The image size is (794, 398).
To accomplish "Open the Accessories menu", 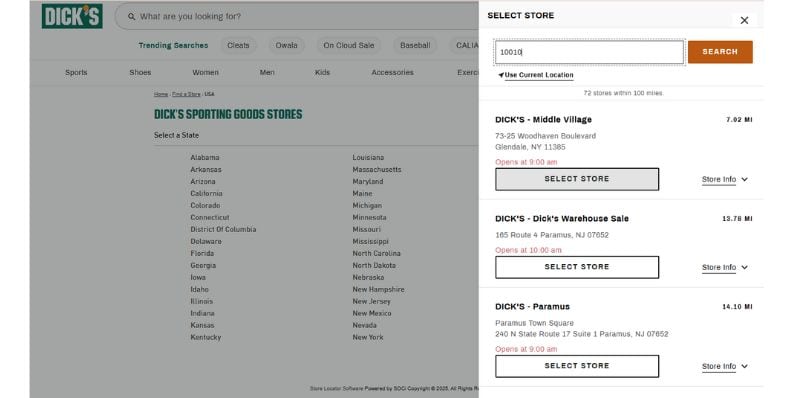I will (392, 72).
